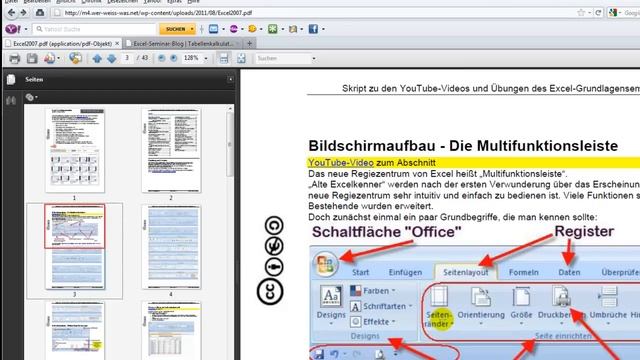Click the scroll-up arrow of the thumbnail panel
The image size is (640, 360).
pos(230,109)
